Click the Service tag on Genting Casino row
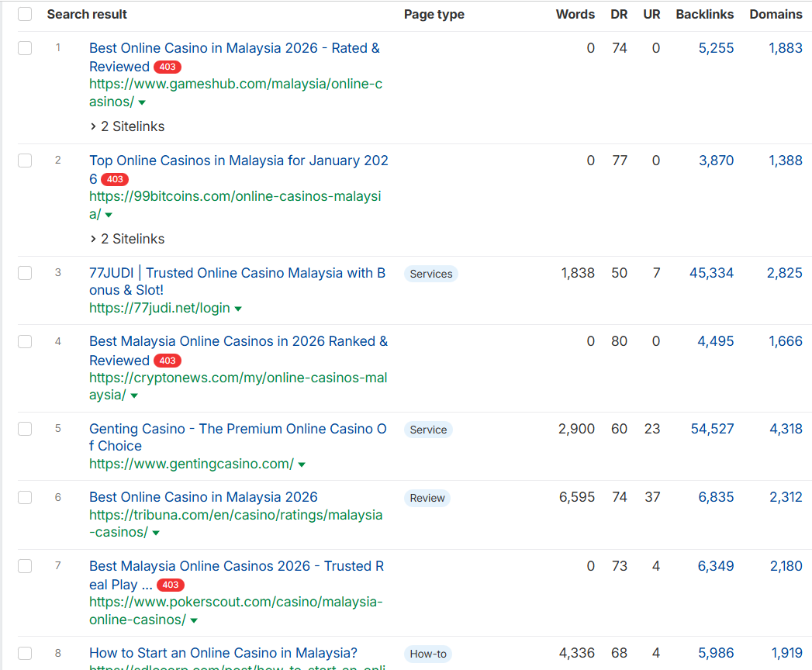This screenshot has height=670, width=812. (x=428, y=430)
